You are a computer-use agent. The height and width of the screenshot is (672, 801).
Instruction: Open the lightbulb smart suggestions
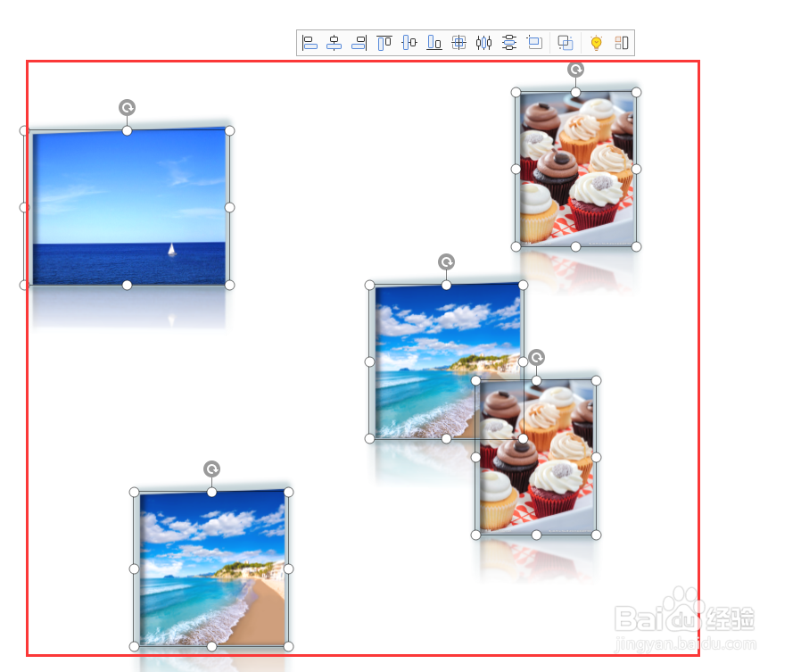click(596, 43)
